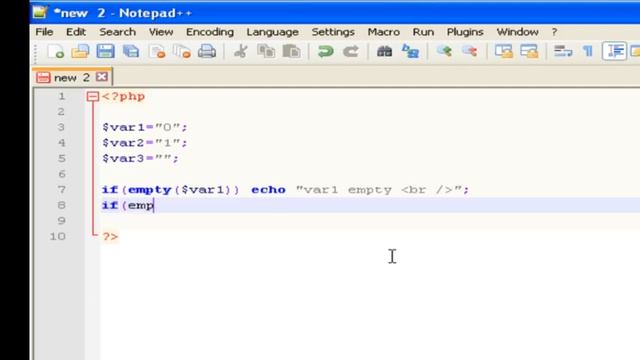The image size is (640, 360).
Task: Open the Settings menu
Action: click(x=333, y=32)
